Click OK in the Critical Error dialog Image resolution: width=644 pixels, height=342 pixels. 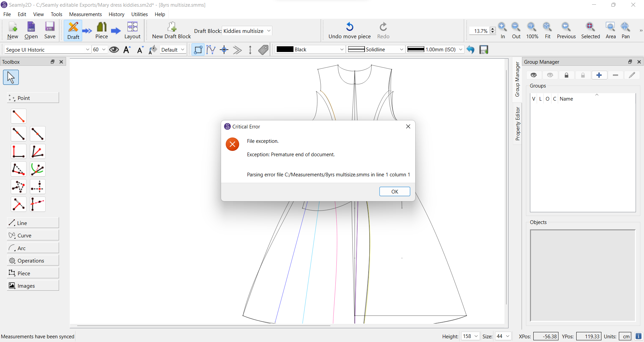(394, 191)
